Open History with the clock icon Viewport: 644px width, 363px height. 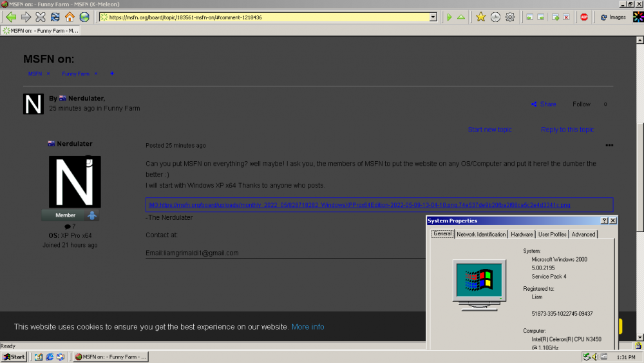[495, 17]
